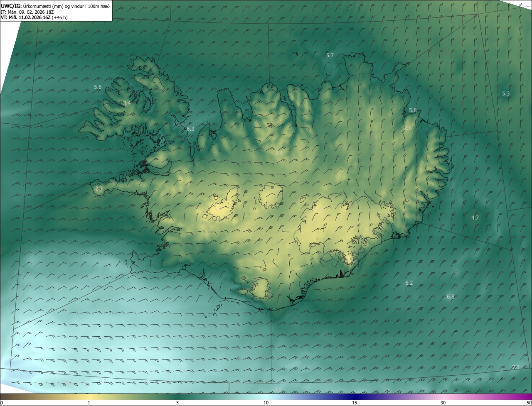Screen dimensions: 532x406
Task: Click the 5.7 value off the north coast
Action: pyautogui.click(x=330, y=55)
